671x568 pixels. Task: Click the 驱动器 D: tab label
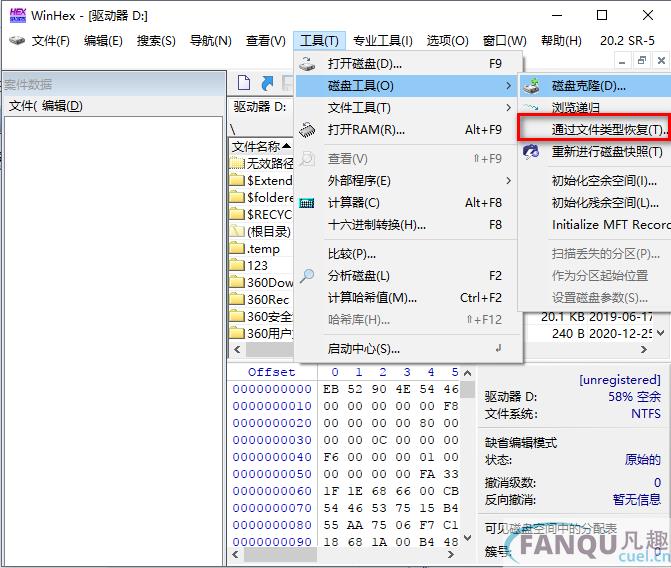[260, 107]
